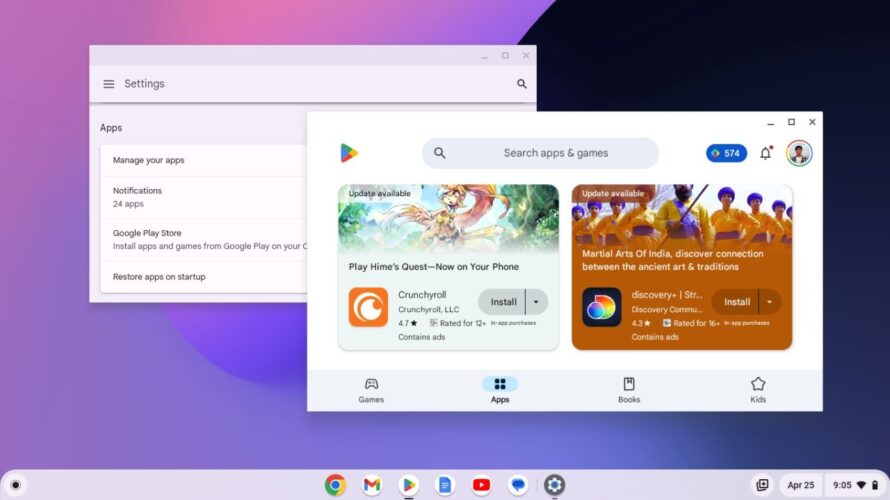Viewport: 890px width, 500px height.
Task: Open Manage your apps in Settings
Action: pos(204,160)
